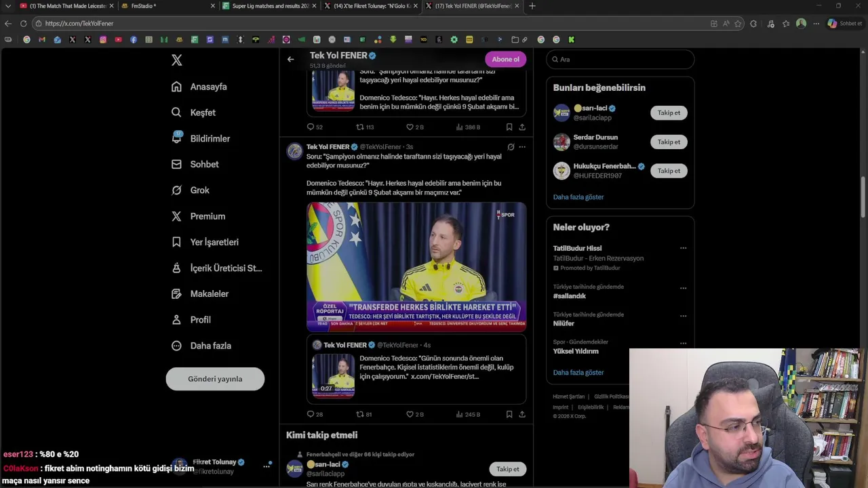868x488 pixels.
Task: Click browser back arrow
Action: [8, 23]
